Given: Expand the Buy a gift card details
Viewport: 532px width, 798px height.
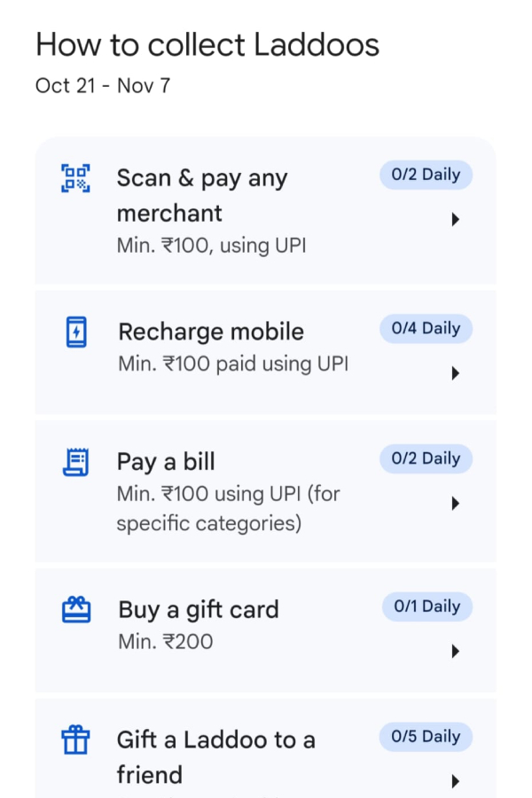Looking at the screenshot, I should tap(456, 650).
